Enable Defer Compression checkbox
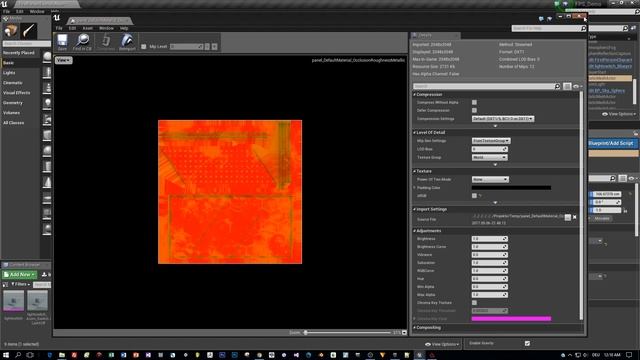The height and width of the screenshot is (360, 640). 474,110
